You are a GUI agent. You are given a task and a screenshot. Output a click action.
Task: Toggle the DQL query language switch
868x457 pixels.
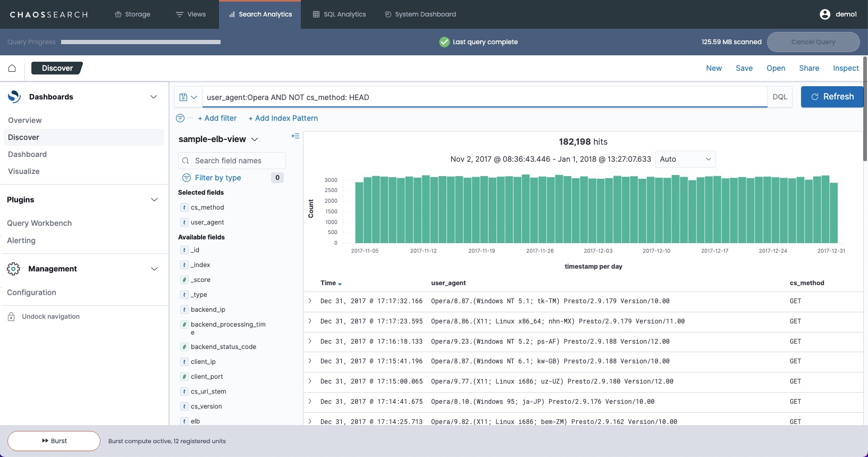click(779, 97)
